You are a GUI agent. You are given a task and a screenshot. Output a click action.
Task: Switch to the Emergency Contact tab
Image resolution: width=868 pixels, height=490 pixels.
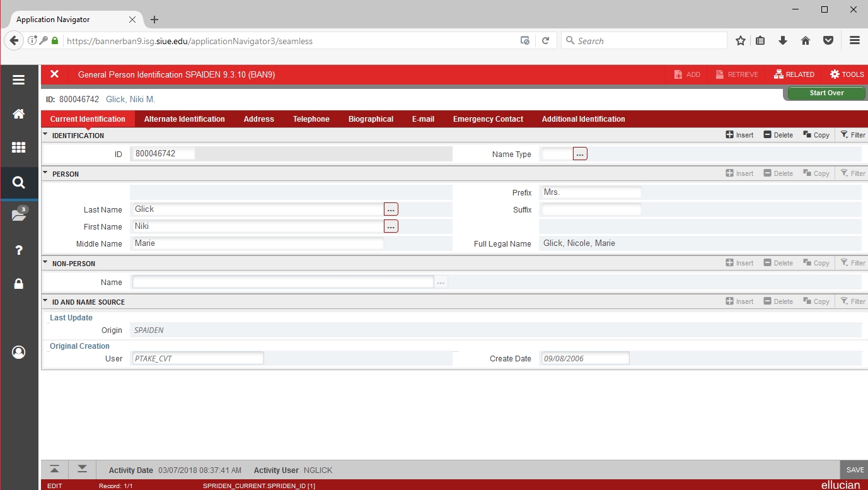(x=488, y=119)
